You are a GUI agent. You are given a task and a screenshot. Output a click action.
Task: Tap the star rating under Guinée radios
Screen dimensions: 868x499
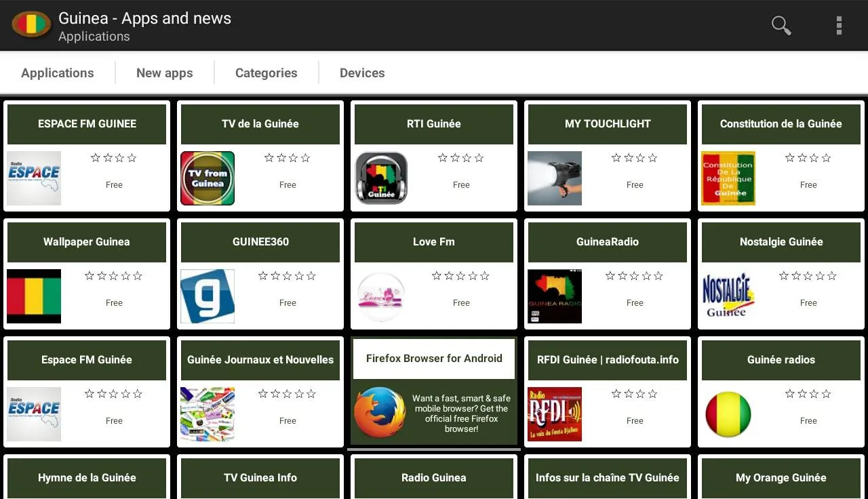(x=808, y=394)
